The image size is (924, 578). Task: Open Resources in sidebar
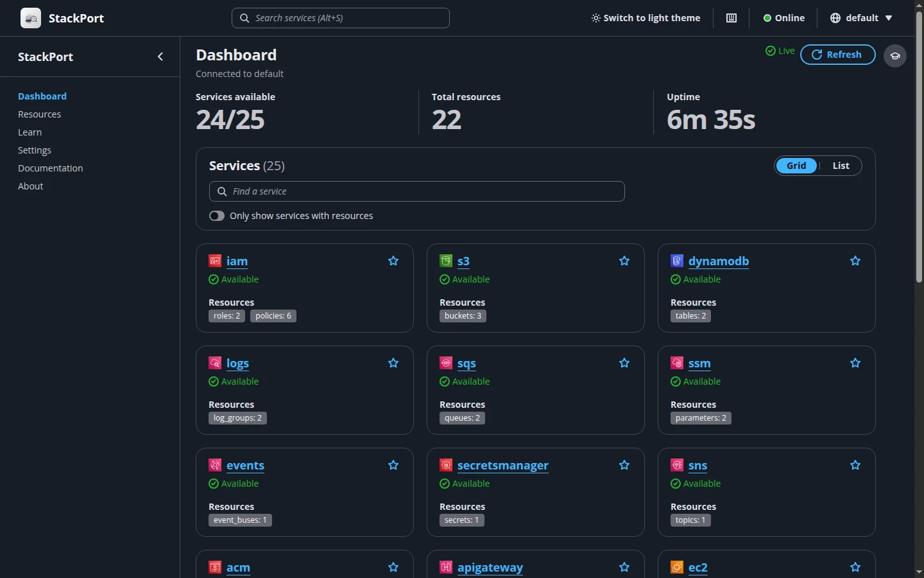pyautogui.click(x=40, y=114)
